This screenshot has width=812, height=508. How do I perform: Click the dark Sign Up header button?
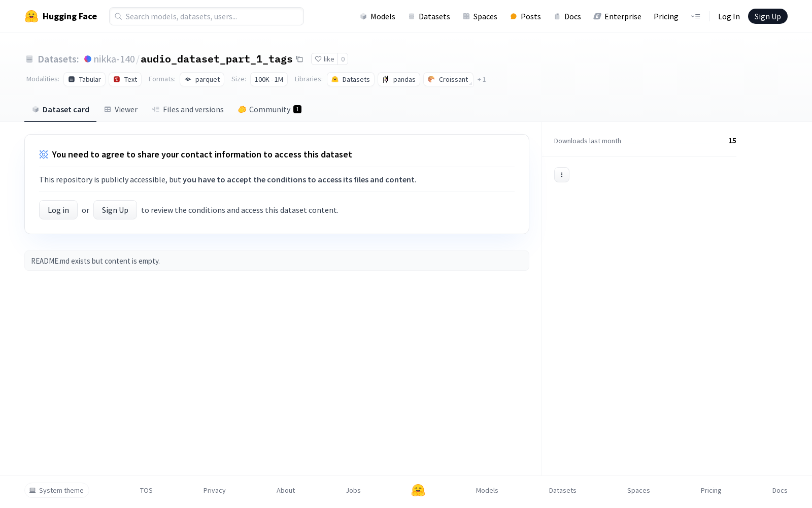[767, 16]
